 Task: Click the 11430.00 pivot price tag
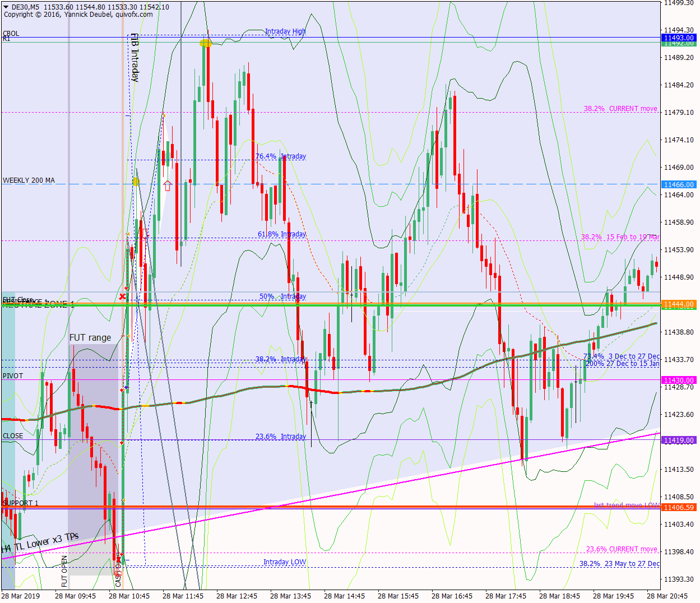(x=679, y=380)
